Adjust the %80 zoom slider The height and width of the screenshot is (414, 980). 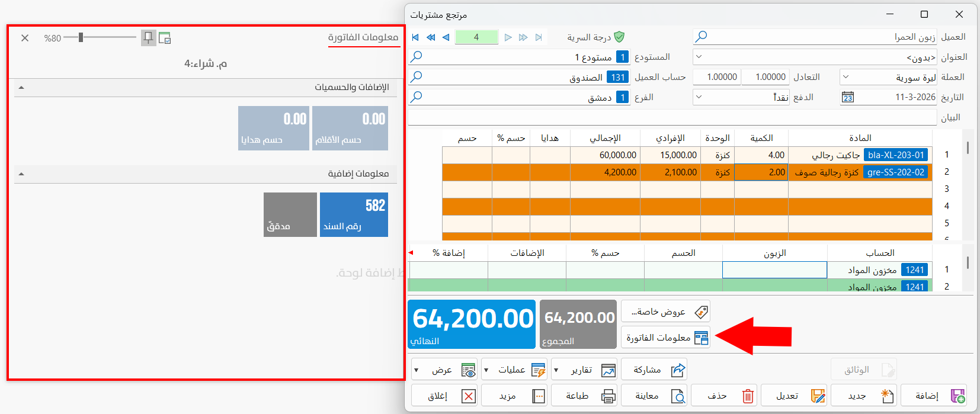pos(81,37)
